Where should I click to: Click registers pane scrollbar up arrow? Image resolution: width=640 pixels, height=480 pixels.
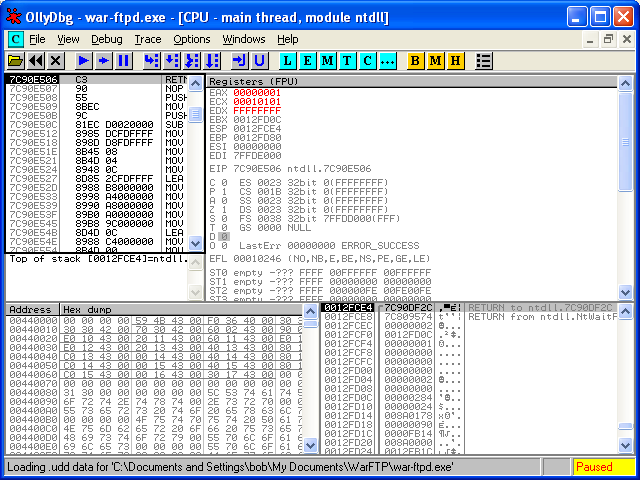pyautogui.click(x=625, y=84)
